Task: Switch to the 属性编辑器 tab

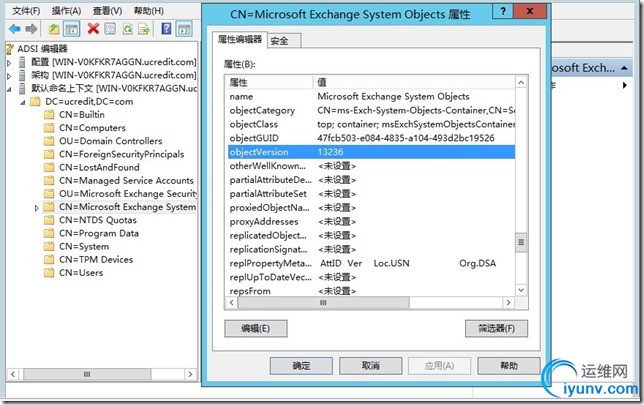Action: click(240, 39)
